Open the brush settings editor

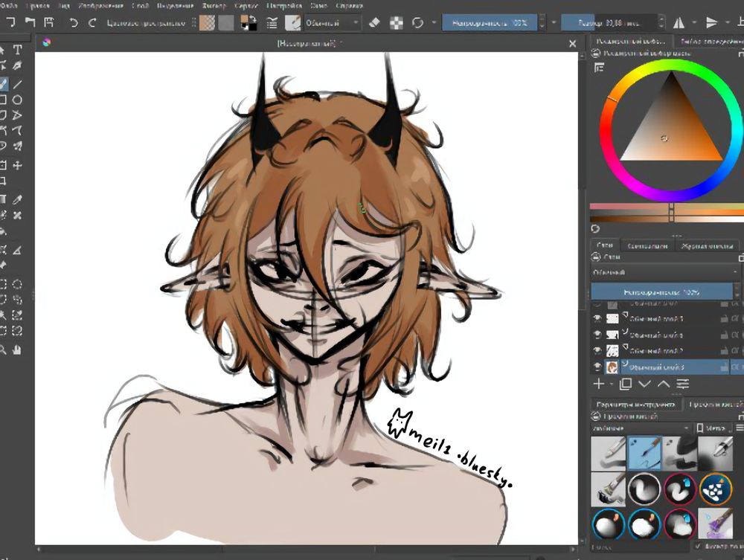[x=272, y=22]
